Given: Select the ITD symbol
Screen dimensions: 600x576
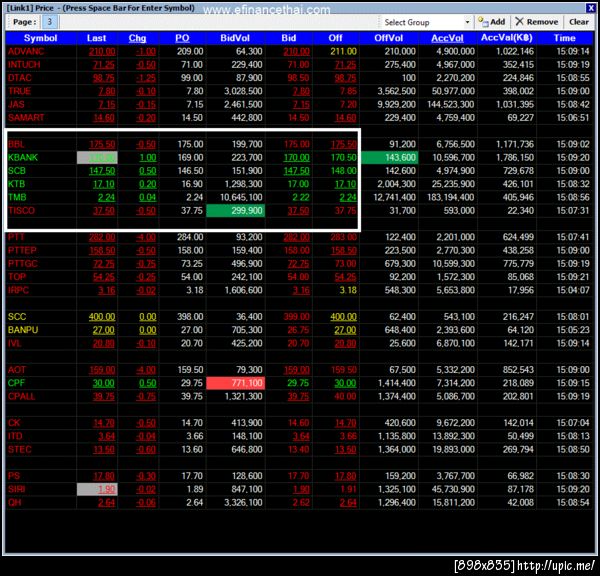Looking at the screenshot, I should point(15,436).
